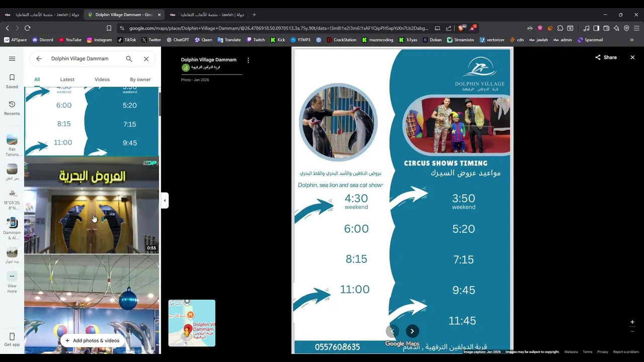The image size is (644, 362).
Task: Click the Dolphin Village Dammam photo title
Action: coord(209,60)
